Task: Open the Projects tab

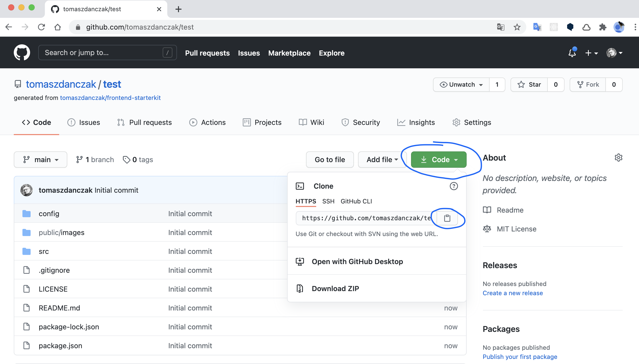Action: [x=262, y=122]
